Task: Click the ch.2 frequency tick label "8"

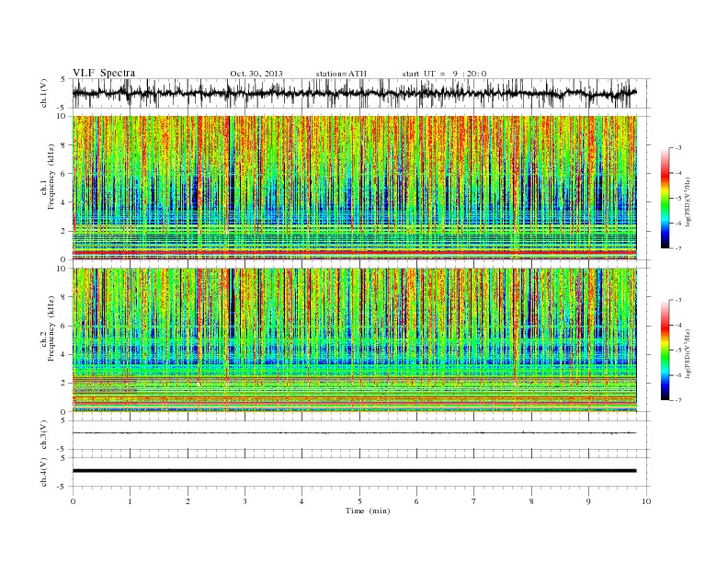Action: click(64, 297)
